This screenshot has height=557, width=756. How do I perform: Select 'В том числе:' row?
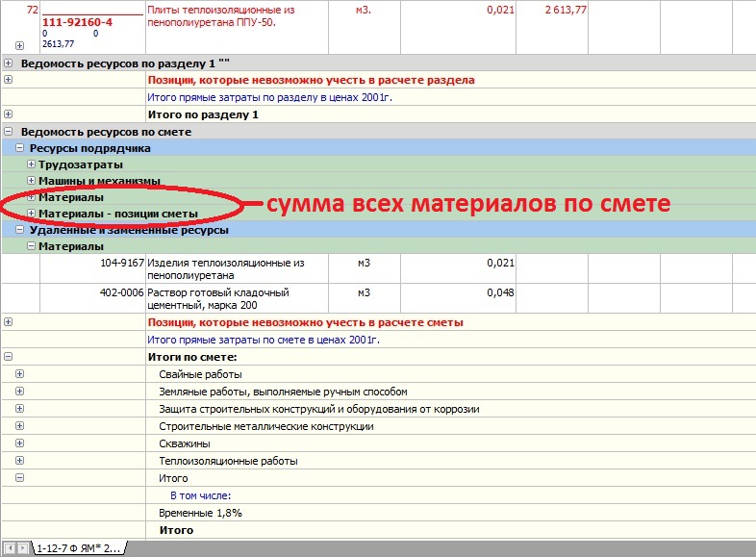pyautogui.click(x=201, y=495)
